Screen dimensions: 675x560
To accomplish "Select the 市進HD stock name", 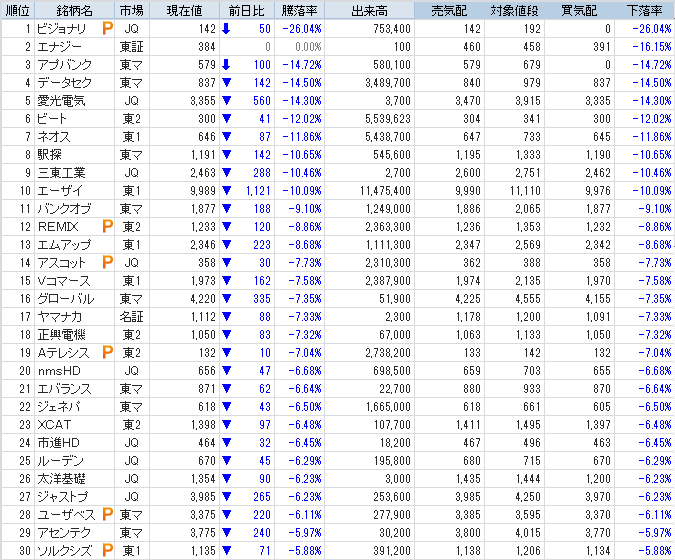I will 59,442.
